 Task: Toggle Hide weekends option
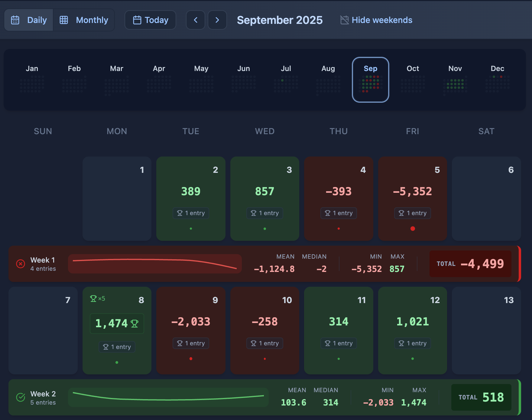click(376, 20)
